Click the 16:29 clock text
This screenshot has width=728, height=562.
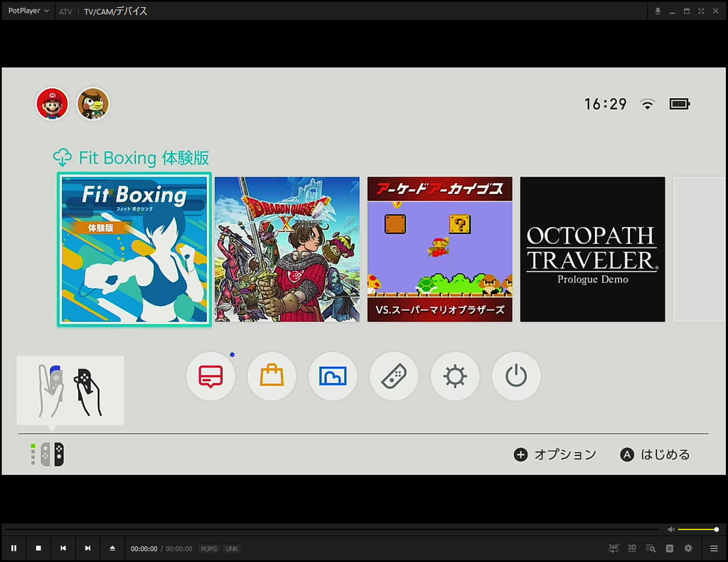tap(605, 104)
